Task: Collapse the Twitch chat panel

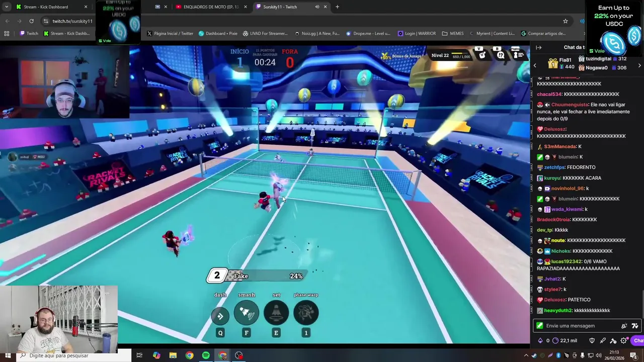Action: (538, 47)
